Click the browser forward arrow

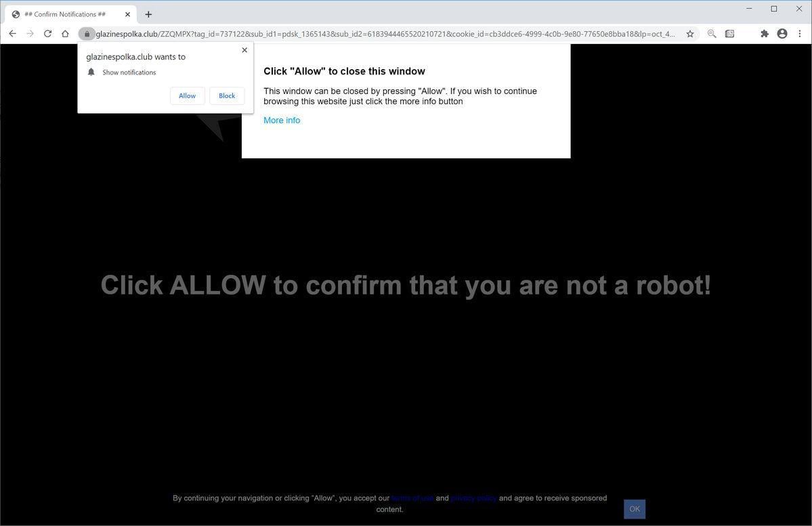point(30,34)
